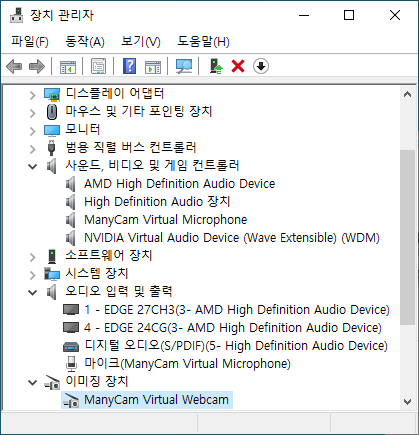The image size is (419, 435).
Task: Click the Forward arrow toolbar icon
Action: coord(37,66)
